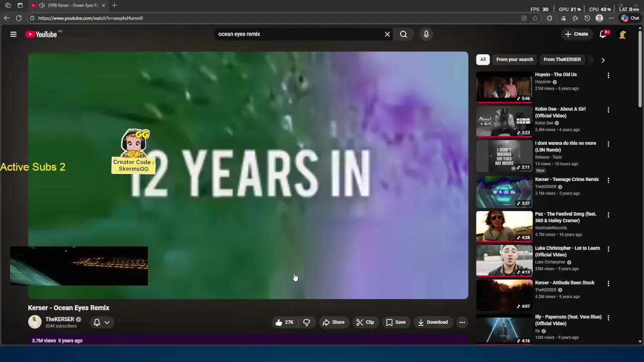
Task: Close the Kerser - Ocean Eyes tab
Action: (103, 6)
